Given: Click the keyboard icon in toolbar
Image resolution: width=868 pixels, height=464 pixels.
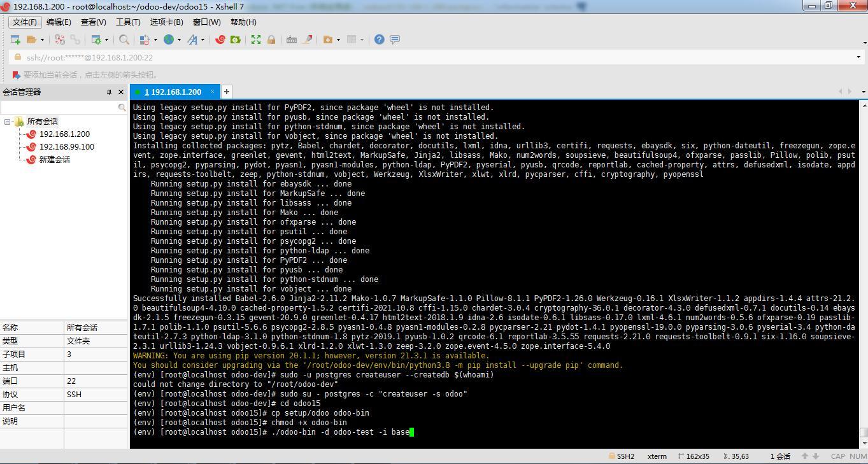Looking at the screenshot, I should (291, 39).
